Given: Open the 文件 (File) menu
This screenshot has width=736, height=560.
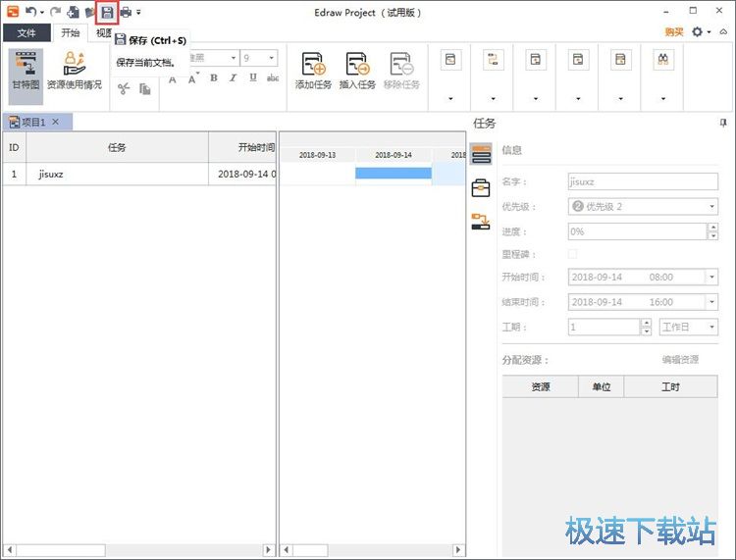Looking at the screenshot, I should (x=26, y=32).
